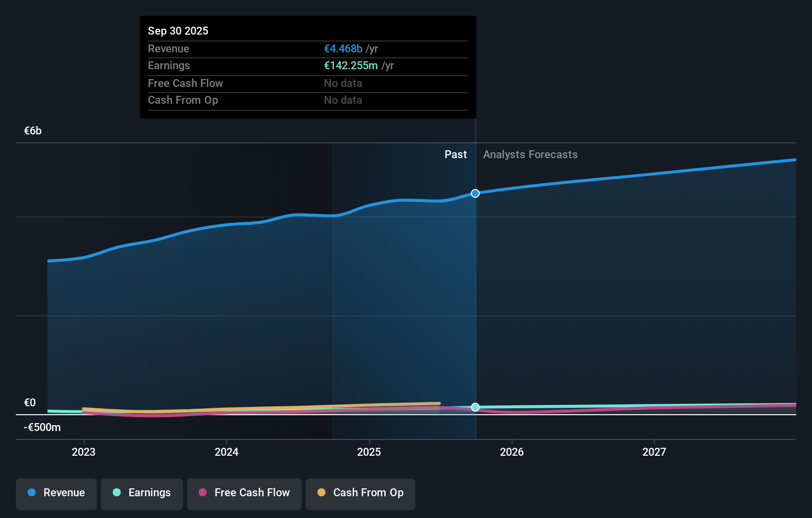Click the pink Free Cash Flow legend dot
The image size is (812, 518).
coord(203,493)
